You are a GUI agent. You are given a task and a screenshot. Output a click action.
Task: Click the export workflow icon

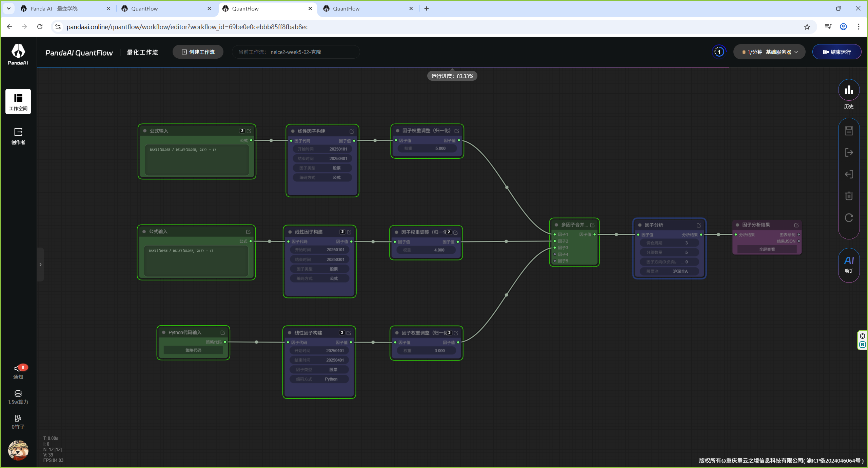pyautogui.click(x=849, y=153)
